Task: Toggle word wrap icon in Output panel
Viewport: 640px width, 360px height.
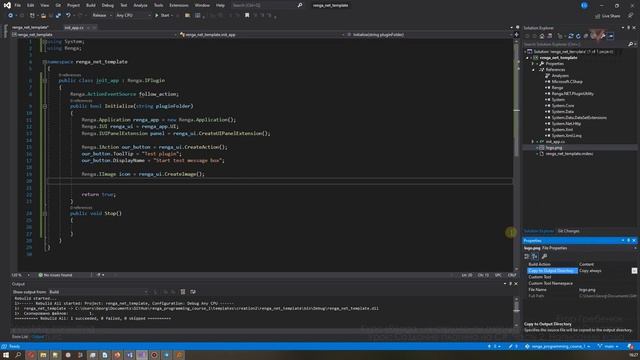Action: tap(193, 292)
